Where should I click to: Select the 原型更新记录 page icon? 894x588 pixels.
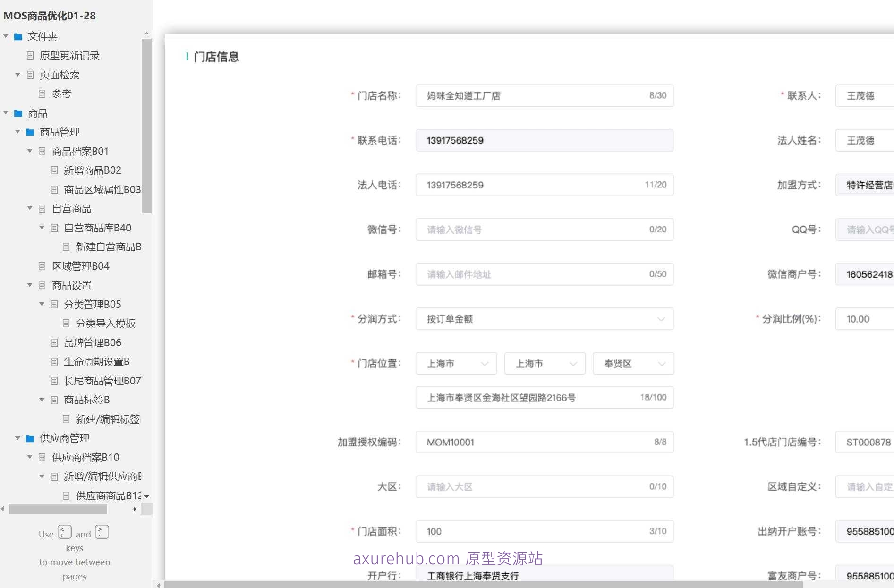click(x=30, y=56)
